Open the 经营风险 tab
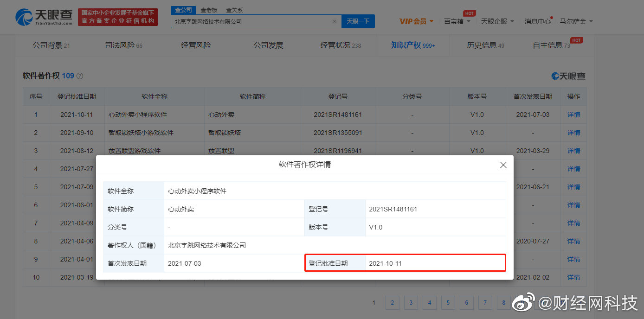Screen dimensions: 644x319 click(x=196, y=45)
